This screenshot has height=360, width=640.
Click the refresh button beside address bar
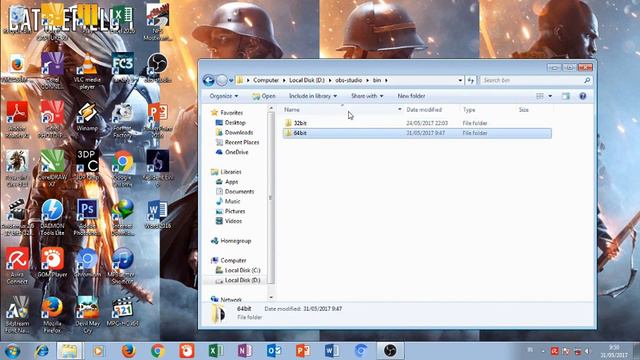point(471,80)
